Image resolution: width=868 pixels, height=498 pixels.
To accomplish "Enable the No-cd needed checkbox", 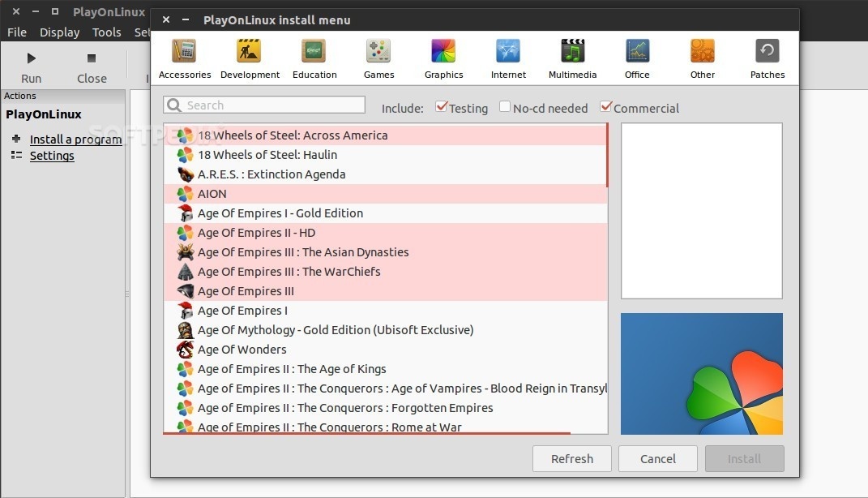I will pos(504,106).
